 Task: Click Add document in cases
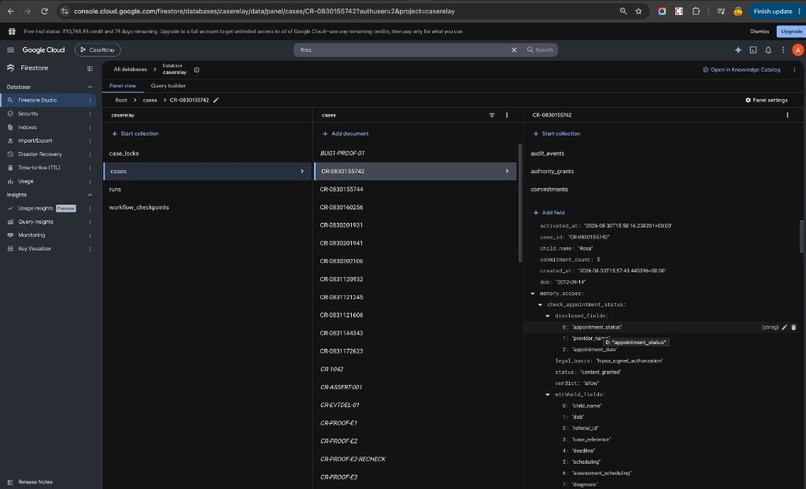click(x=345, y=134)
